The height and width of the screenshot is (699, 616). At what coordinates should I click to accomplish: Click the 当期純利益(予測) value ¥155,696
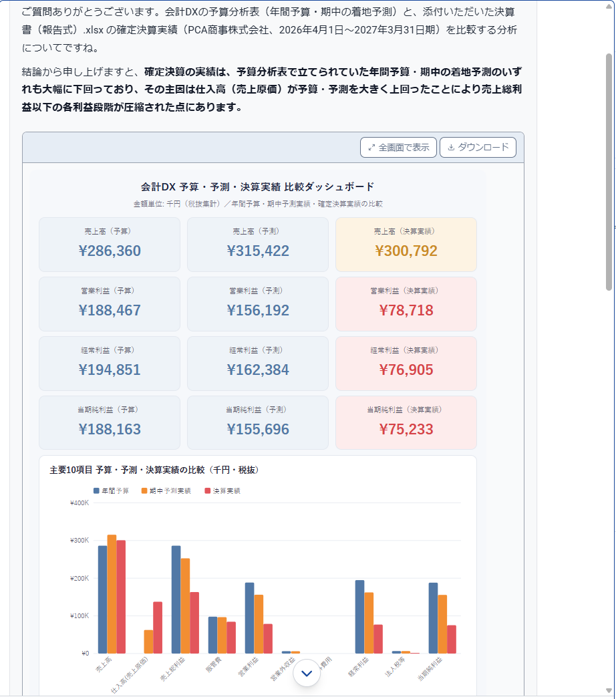click(x=258, y=429)
